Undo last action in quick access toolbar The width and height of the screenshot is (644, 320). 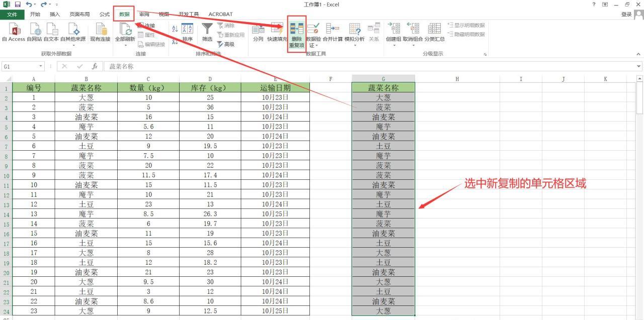pyautogui.click(x=29, y=5)
